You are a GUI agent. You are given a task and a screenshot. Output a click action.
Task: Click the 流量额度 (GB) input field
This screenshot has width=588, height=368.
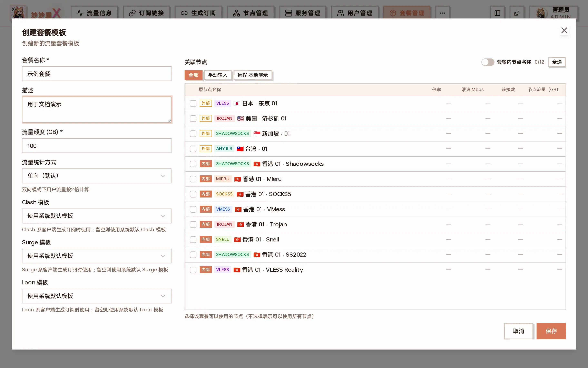tap(97, 146)
